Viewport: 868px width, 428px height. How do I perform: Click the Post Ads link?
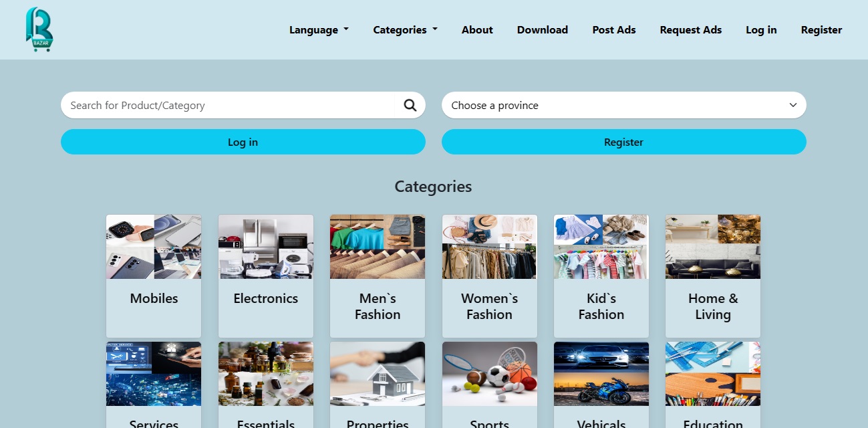(614, 29)
